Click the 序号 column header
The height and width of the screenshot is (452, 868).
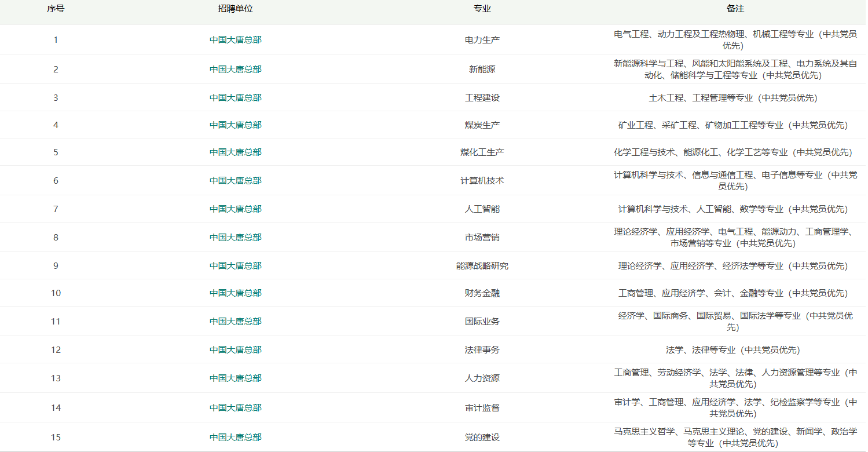pos(56,9)
